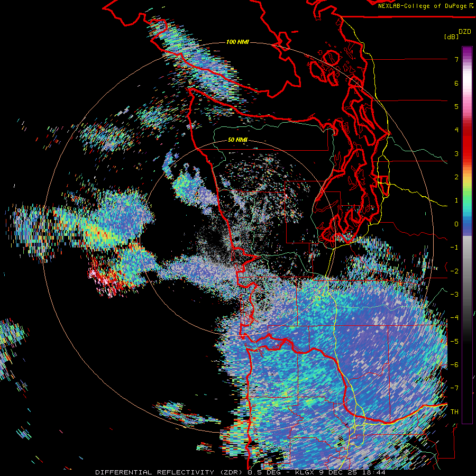The height and width of the screenshot is (476, 476).
Task: Click the 'DZD' legend title
Action: click(464, 32)
